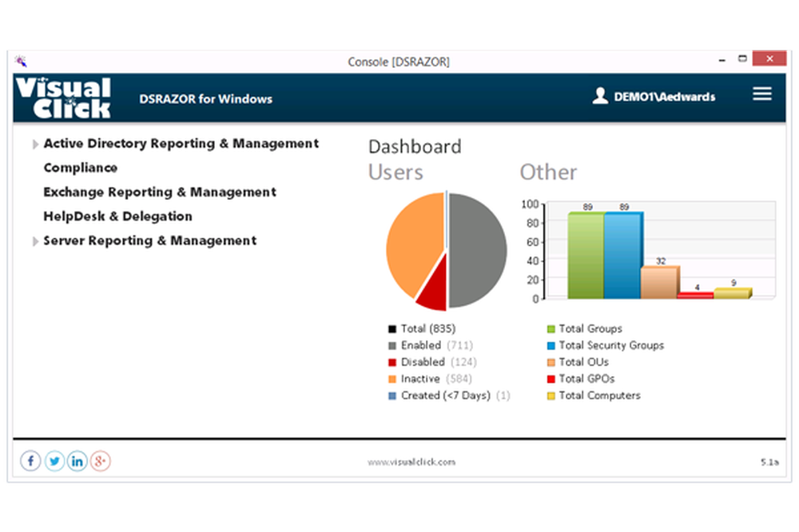Select Compliance in the navigation tree
799x532 pixels.
pos(81,168)
